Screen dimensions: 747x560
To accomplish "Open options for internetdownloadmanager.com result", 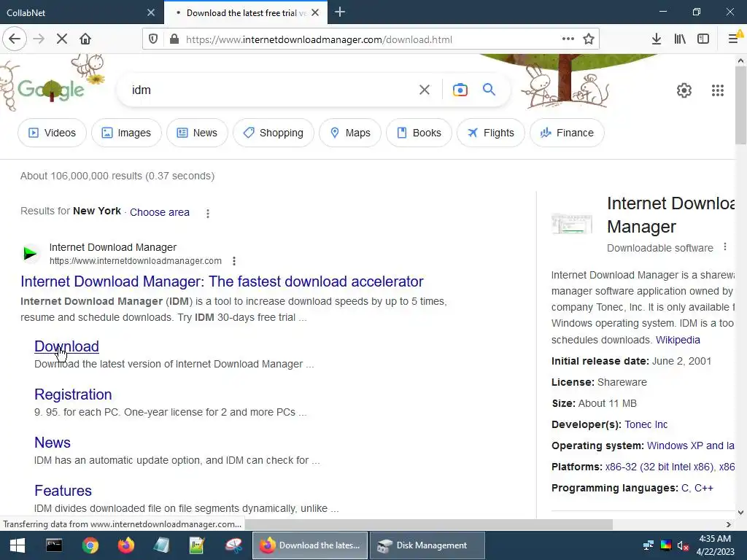I will pyautogui.click(x=234, y=261).
